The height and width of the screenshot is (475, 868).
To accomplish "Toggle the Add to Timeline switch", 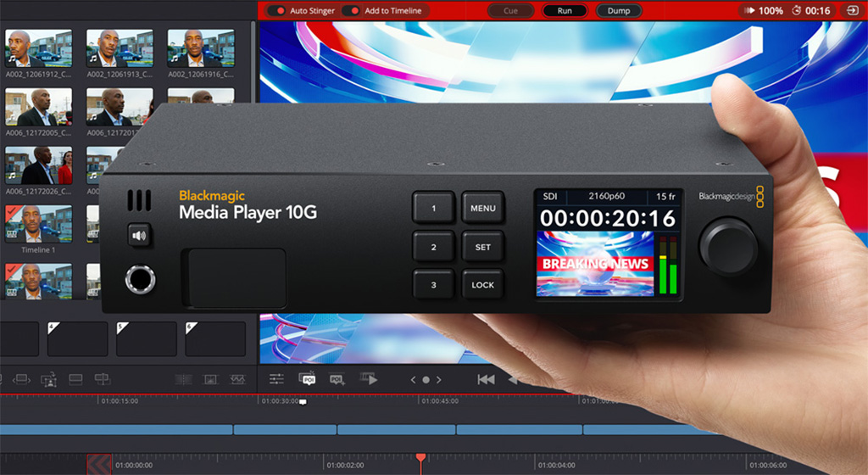I will tap(352, 10).
